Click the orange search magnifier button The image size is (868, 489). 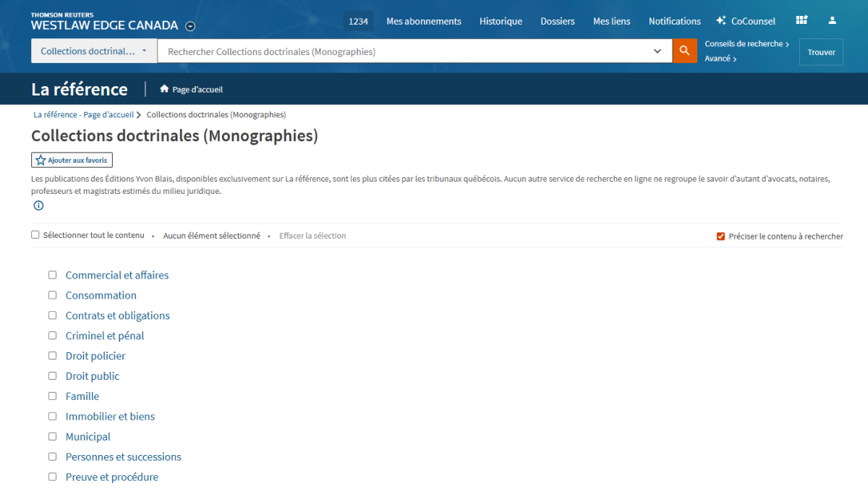pyautogui.click(x=684, y=51)
